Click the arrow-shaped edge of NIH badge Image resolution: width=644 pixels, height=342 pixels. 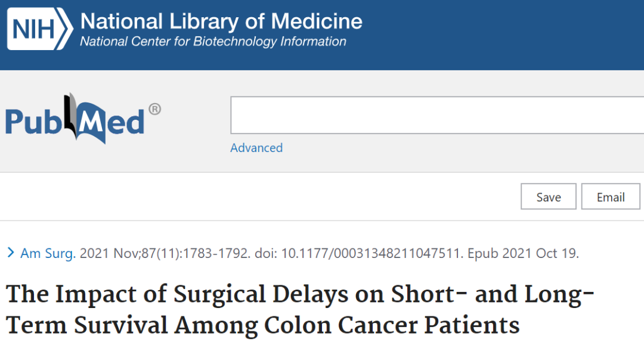click(x=65, y=29)
